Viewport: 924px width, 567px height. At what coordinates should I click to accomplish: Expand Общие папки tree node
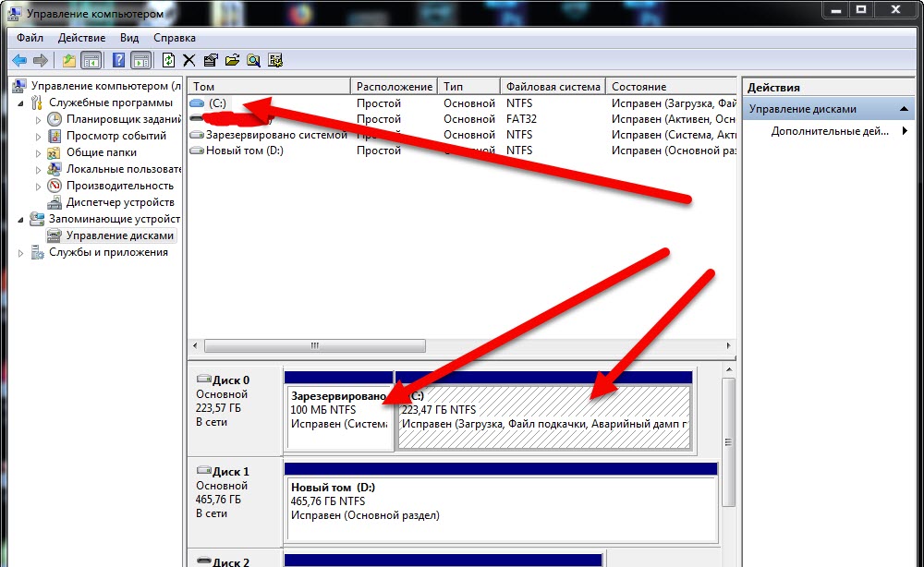click(38, 152)
